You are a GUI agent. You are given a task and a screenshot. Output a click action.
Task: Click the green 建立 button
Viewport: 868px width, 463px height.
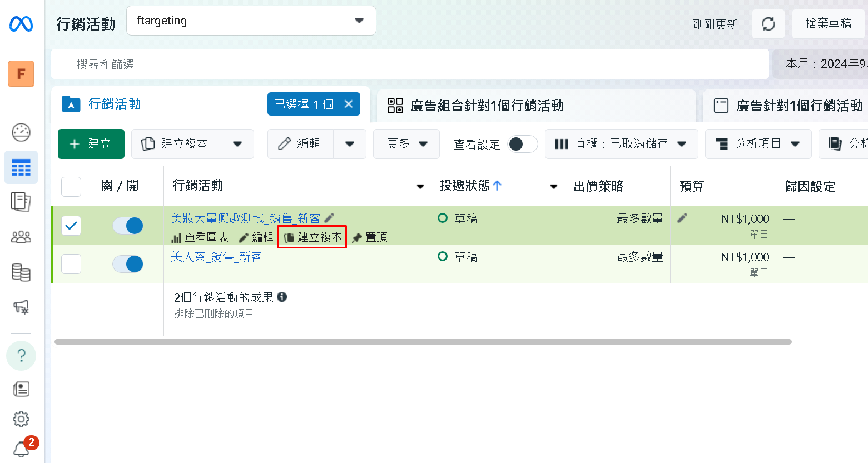(x=91, y=144)
